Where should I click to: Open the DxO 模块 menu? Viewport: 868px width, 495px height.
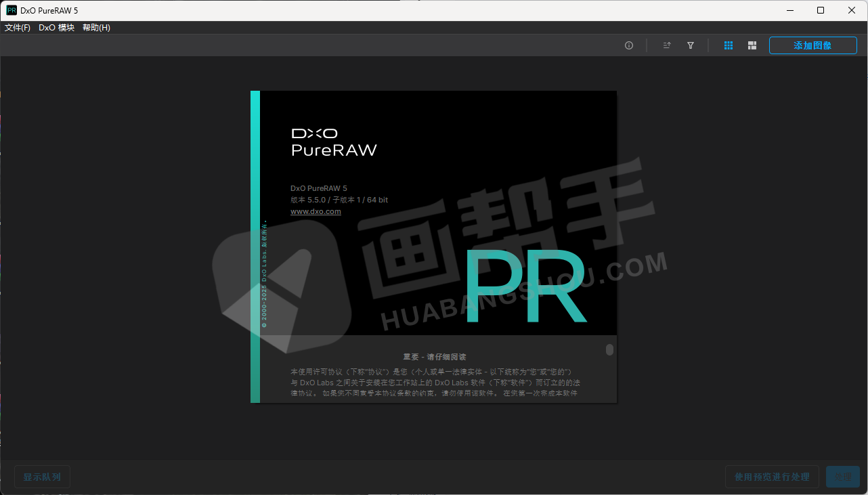pyautogui.click(x=56, y=28)
